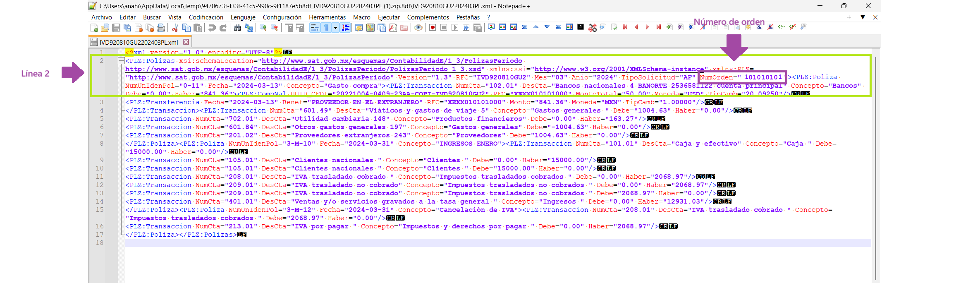Click the Undo arrow icon
Viewport: 980px width, 283px height.
(212, 28)
